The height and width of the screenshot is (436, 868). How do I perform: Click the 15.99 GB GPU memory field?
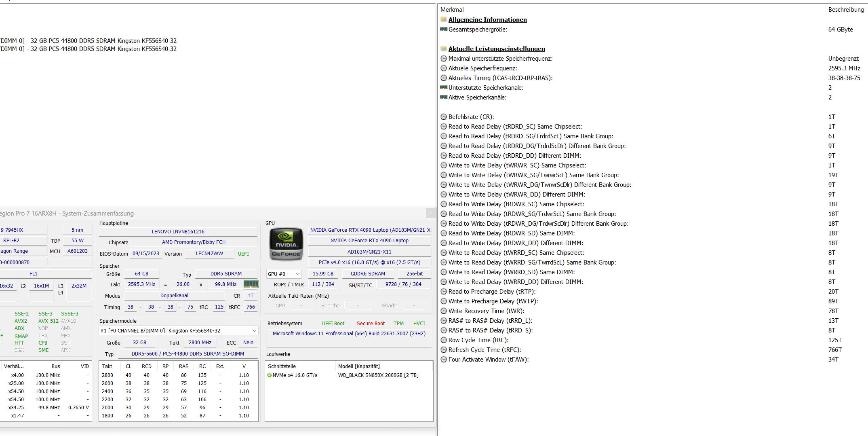tap(323, 274)
